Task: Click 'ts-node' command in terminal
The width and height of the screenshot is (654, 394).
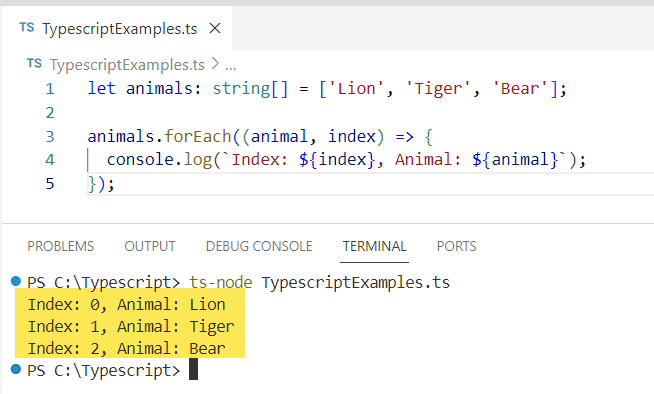Action: coord(221,283)
